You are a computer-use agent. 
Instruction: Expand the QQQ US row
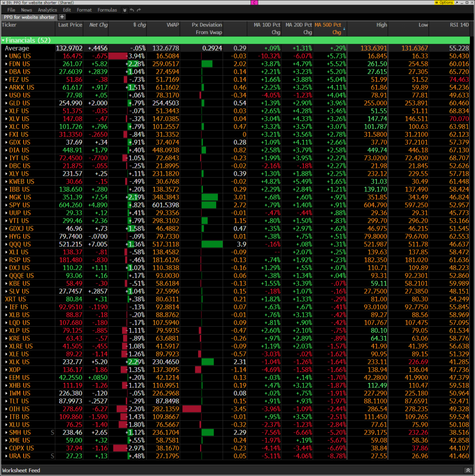pyautogui.click(x=6, y=245)
